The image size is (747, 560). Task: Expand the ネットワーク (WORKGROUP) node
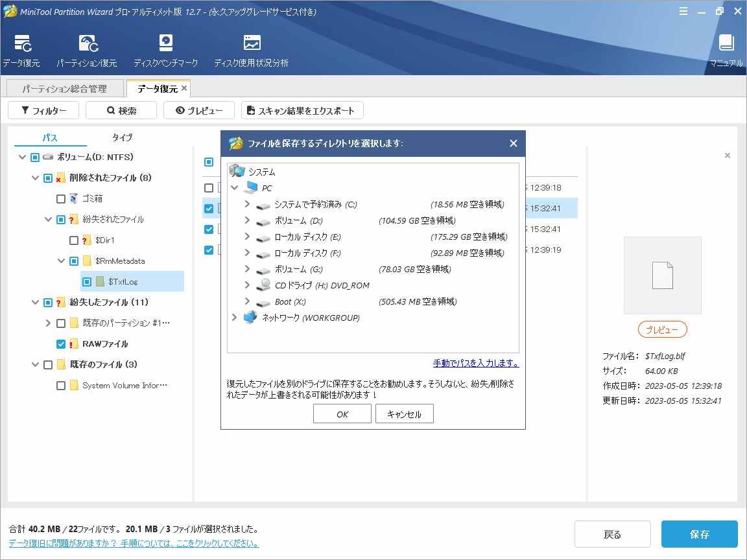click(x=234, y=317)
